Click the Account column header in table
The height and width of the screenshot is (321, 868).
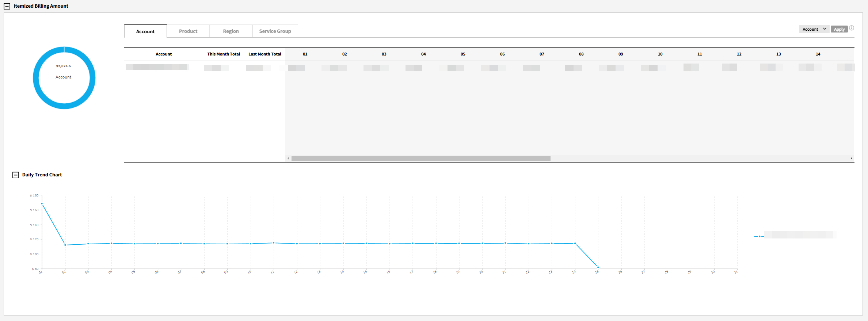pos(164,54)
